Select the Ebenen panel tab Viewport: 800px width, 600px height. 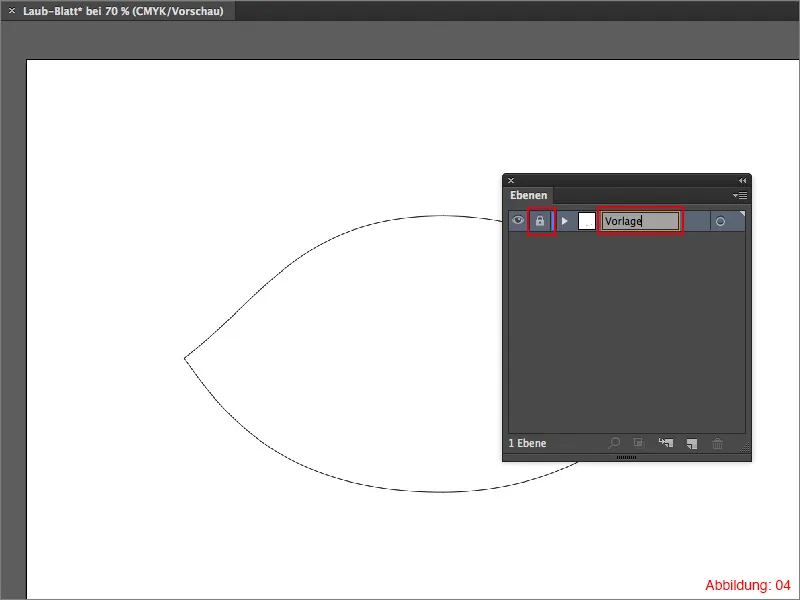(529, 195)
